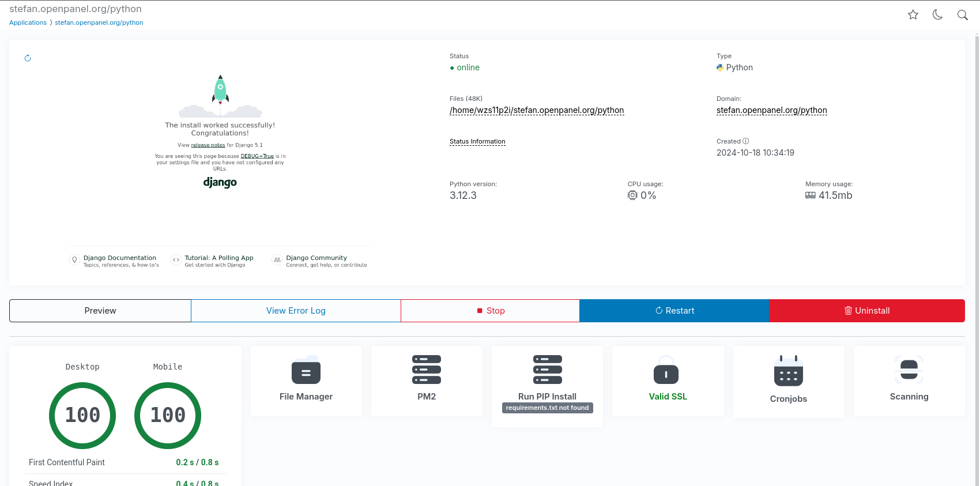Click the release notes link
Viewport: 980px width, 486px height.
click(x=208, y=145)
